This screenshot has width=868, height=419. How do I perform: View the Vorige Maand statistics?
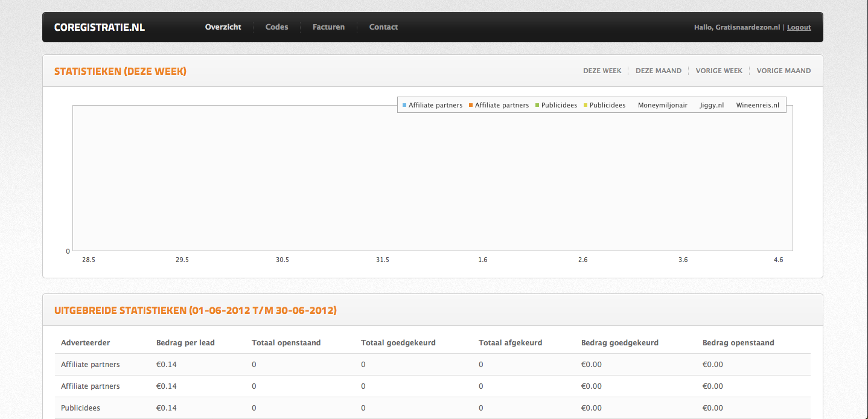(783, 71)
